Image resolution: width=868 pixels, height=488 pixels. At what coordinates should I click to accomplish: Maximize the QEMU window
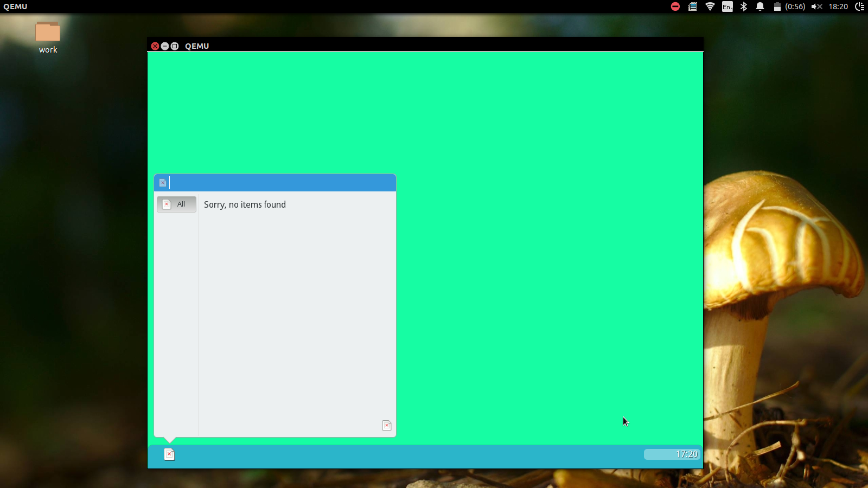coord(175,46)
